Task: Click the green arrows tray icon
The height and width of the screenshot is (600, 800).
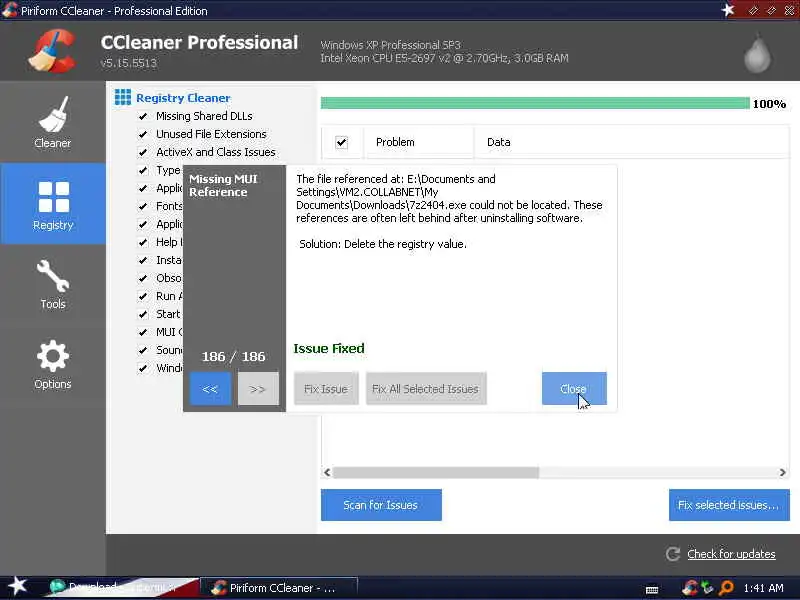Action: [x=707, y=588]
